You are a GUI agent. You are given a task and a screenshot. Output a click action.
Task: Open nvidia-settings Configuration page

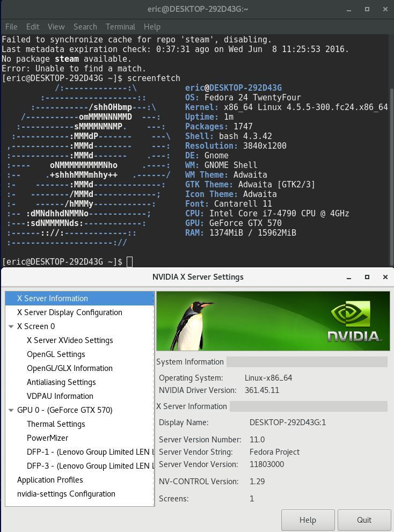tap(66, 494)
